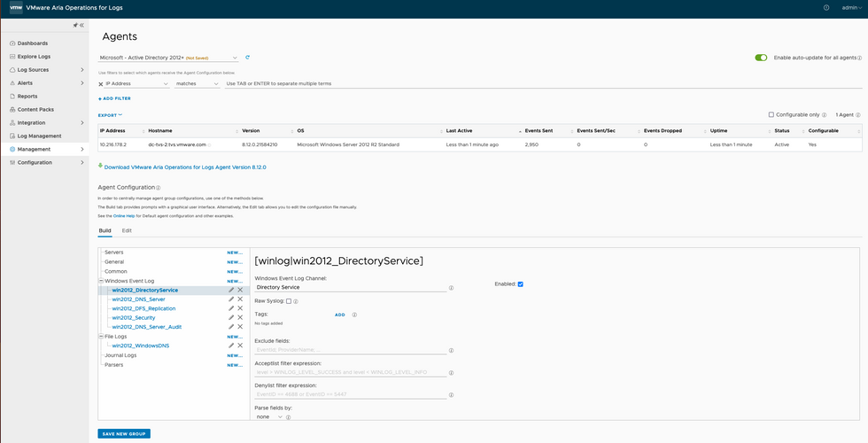Edit the win2012_WindowsDNS file log

pos(231,346)
